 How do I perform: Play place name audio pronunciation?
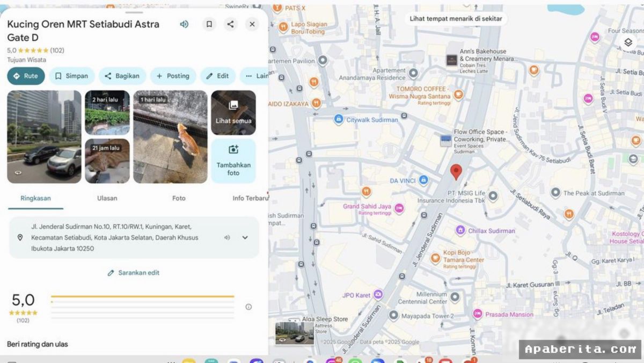184,24
